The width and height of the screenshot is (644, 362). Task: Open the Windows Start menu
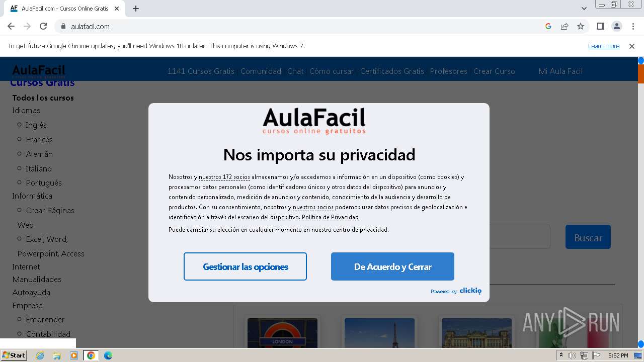pyautogui.click(x=14, y=355)
